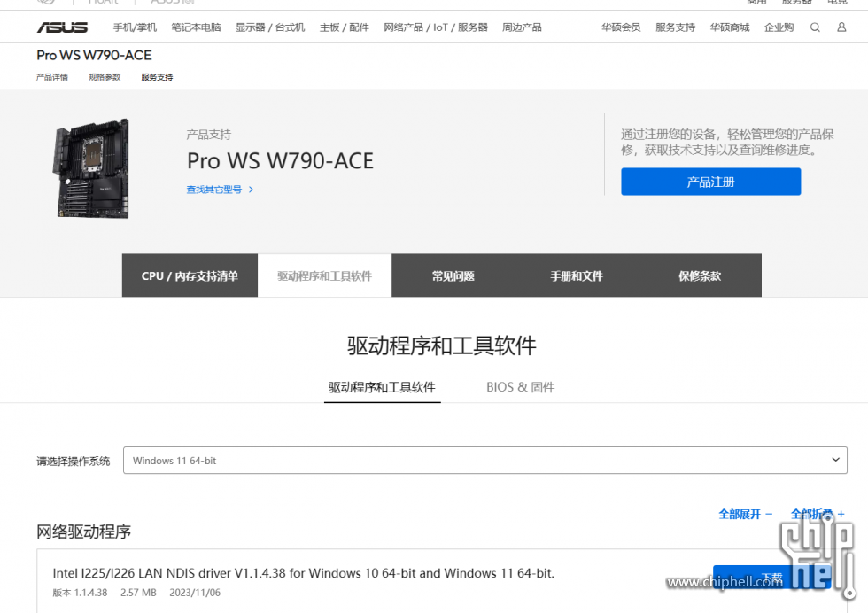Image resolution: width=868 pixels, height=613 pixels.
Task: Click Intel I225/I226 LAN NDIS driver title
Action: [x=303, y=573]
